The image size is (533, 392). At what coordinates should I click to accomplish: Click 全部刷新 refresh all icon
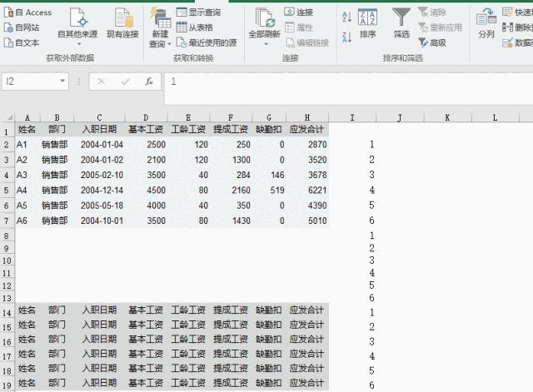265,18
